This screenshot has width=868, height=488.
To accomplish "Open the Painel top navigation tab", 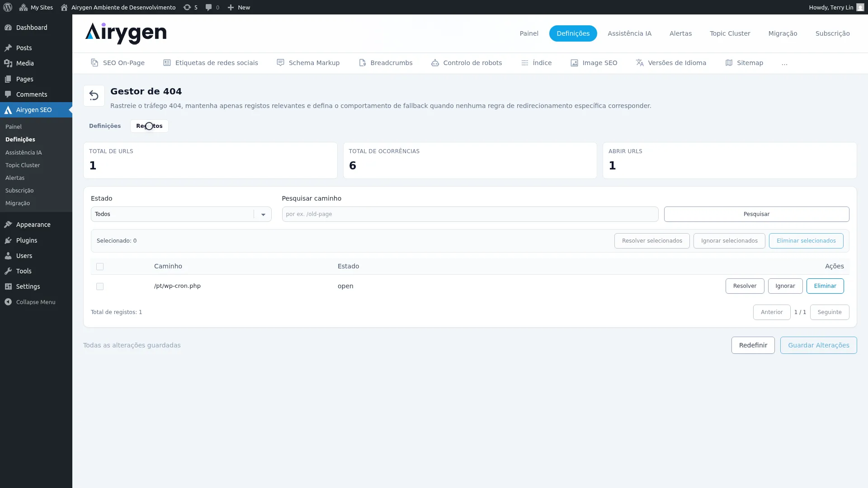I will tap(529, 33).
